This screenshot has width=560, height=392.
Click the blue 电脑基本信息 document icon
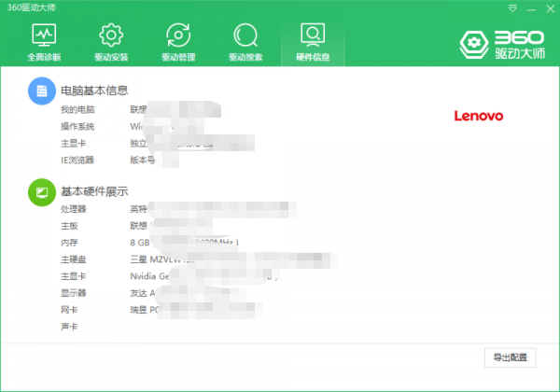tap(42, 91)
